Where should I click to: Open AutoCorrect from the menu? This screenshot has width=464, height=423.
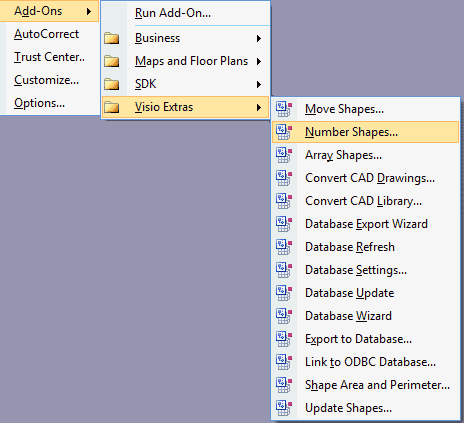46,34
